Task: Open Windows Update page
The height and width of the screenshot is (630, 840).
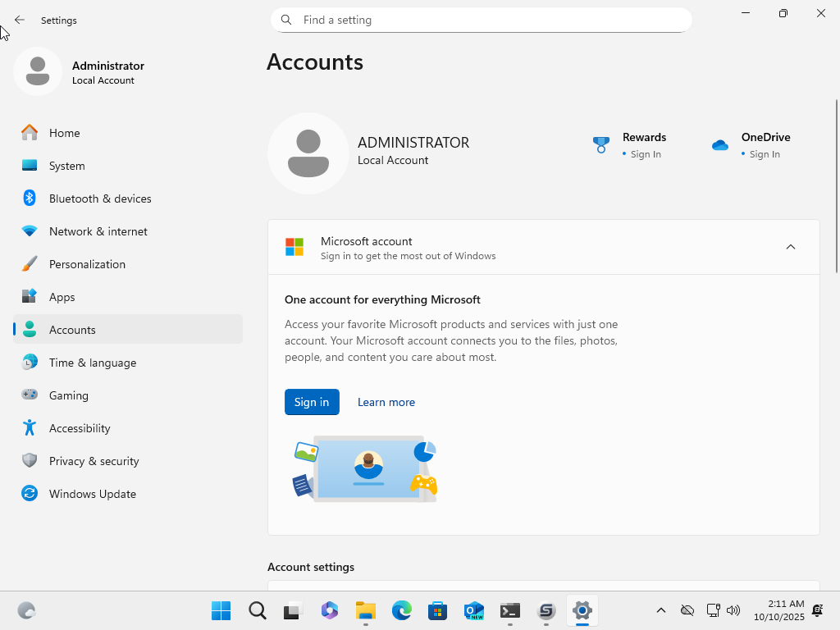Action: (92, 494)
